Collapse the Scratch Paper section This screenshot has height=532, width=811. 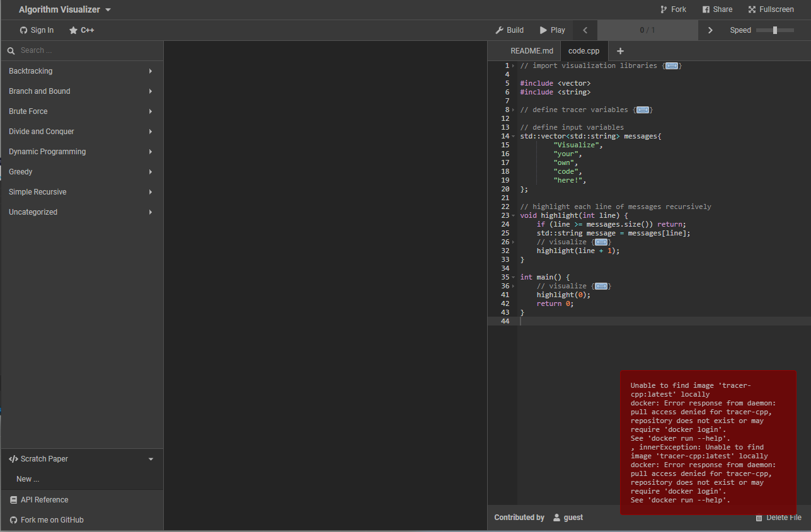(x=151, y=459)
